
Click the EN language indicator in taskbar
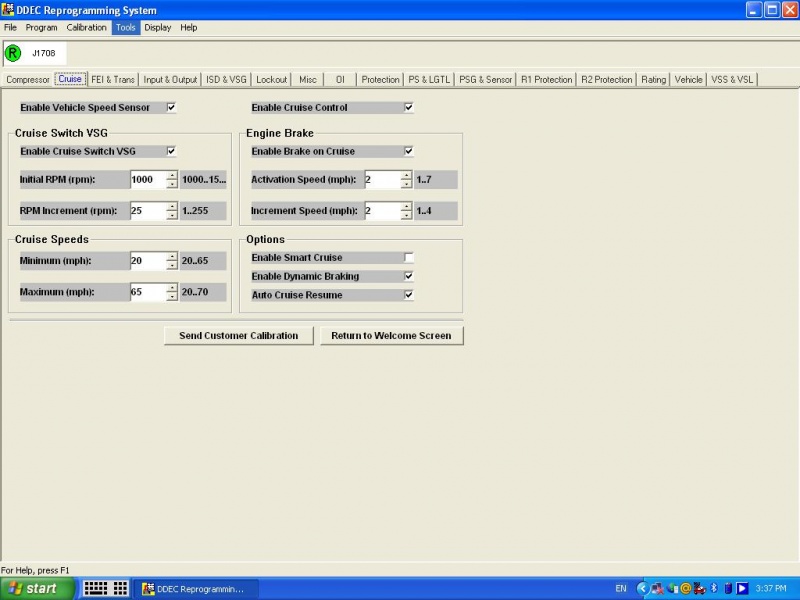(x=621, y=588)
